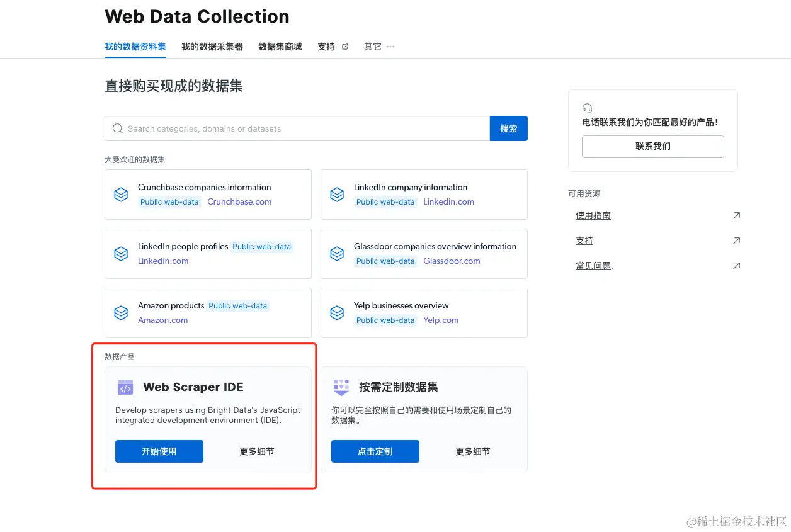Click the dataset icon for Glassdoor companies overview
The height and width of the screenshot is (532, 791).
tap(337, 254)
